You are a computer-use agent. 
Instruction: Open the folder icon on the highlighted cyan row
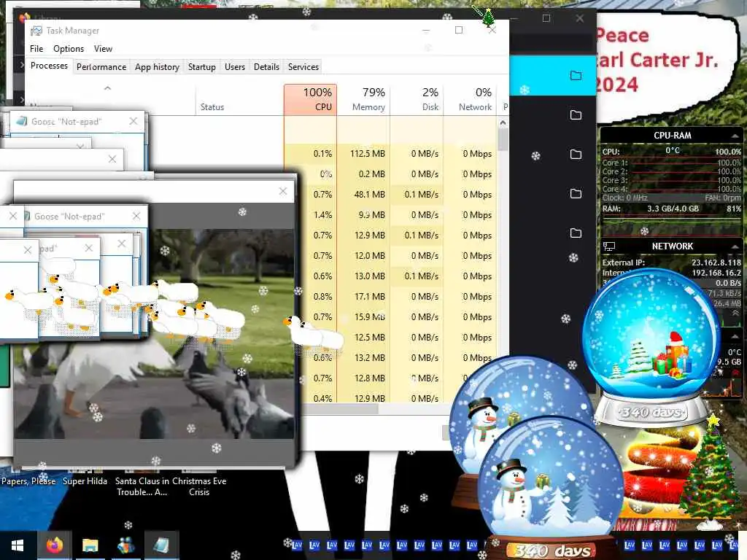(x=576, y=75)
